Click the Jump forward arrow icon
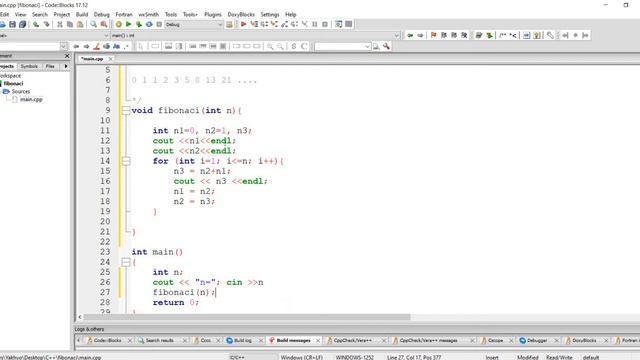Image resolution: width=640 pixels, height=360 pixels. pyautogui.click(x=420, y=36)
